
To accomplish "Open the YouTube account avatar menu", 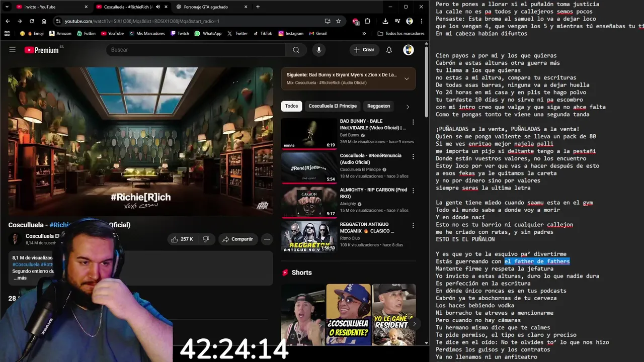I will pyautogui.click(x=409, y=50).
